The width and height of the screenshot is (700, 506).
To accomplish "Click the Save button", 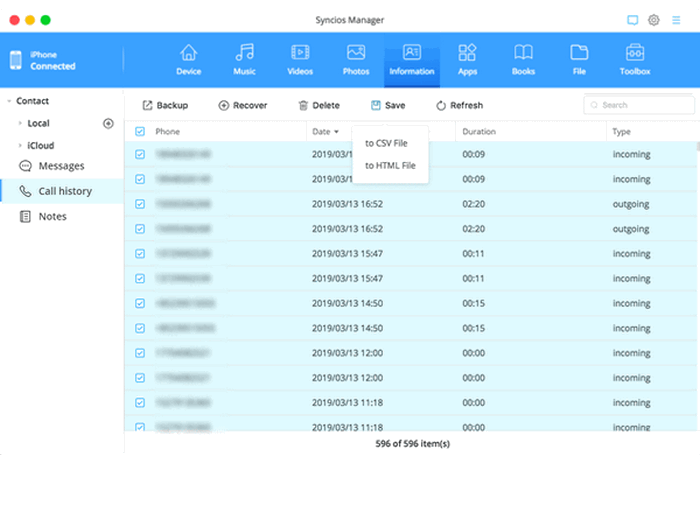I will (x=388, y=105).
